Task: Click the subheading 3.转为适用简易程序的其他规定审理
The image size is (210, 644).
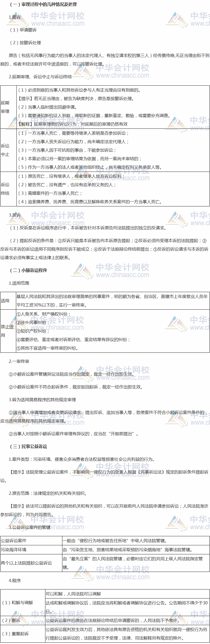Action: click(x=42, y=400)
